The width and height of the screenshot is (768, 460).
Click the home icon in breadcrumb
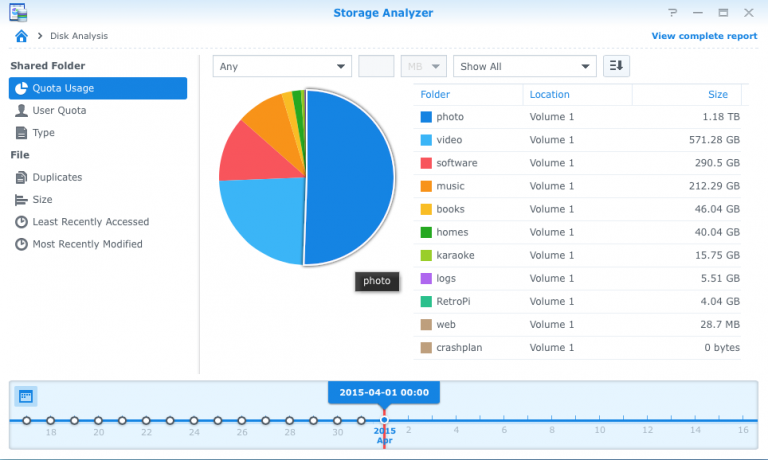coord(21,36)
